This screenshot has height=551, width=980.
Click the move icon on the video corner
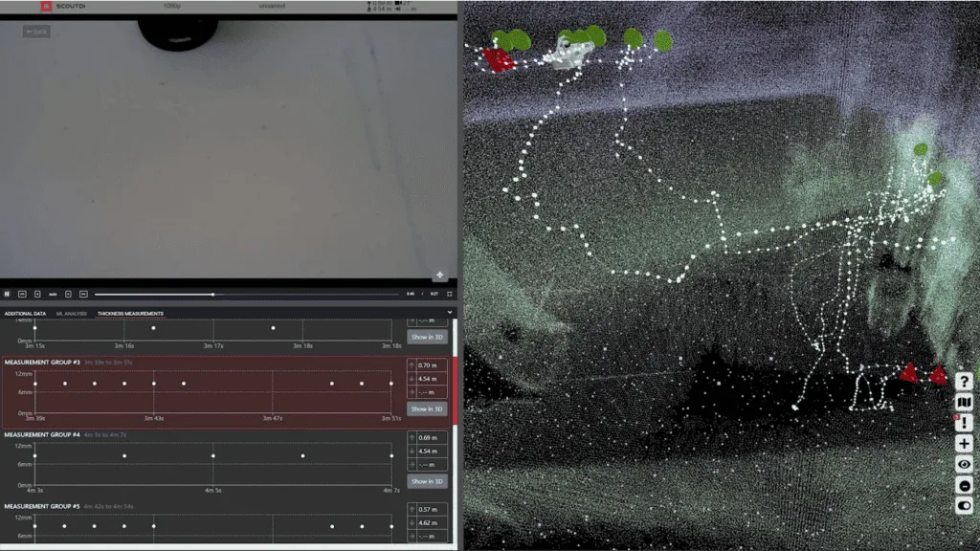point(439,275)
